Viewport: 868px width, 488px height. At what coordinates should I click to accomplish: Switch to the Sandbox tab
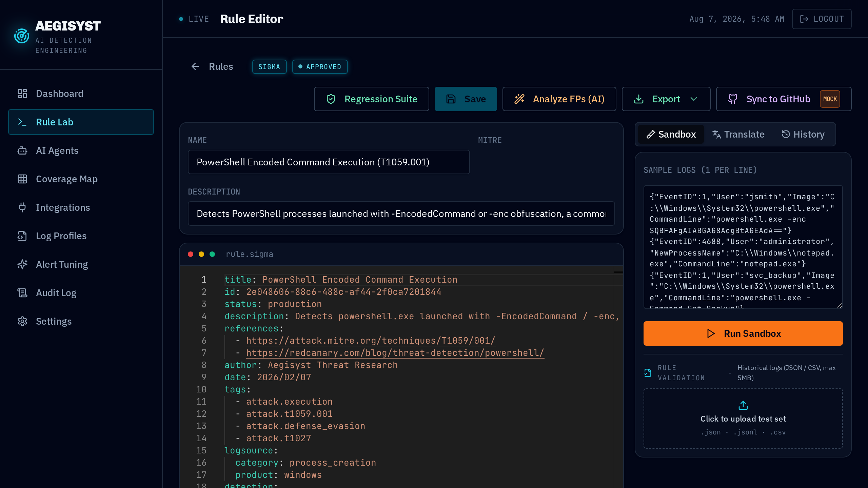pyautogui.click(x=671, y=134)
